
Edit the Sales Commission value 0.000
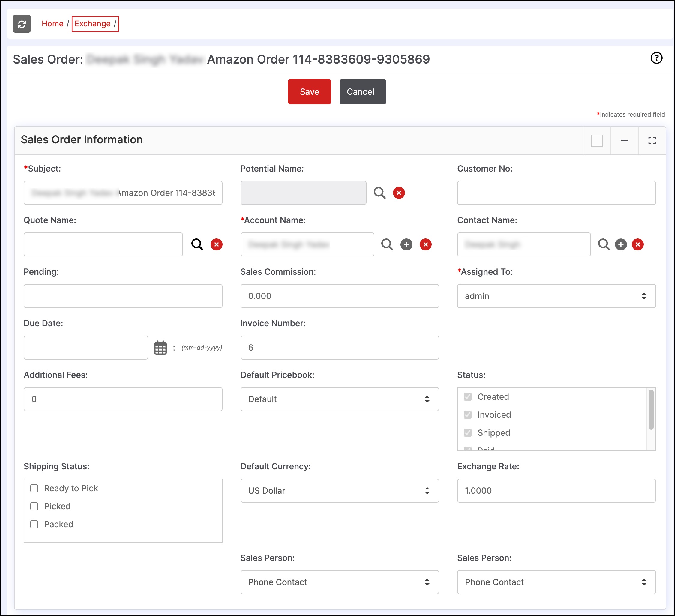(340, 296)
